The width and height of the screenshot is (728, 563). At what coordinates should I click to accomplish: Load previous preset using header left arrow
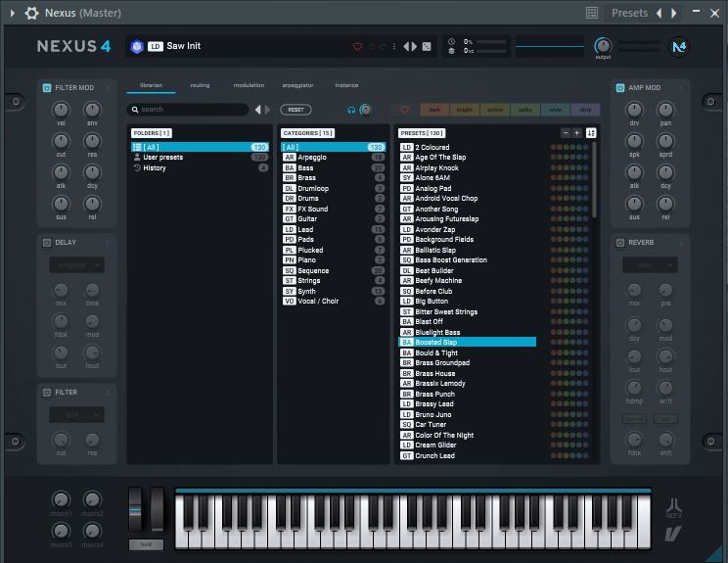[x=406, y=46]
